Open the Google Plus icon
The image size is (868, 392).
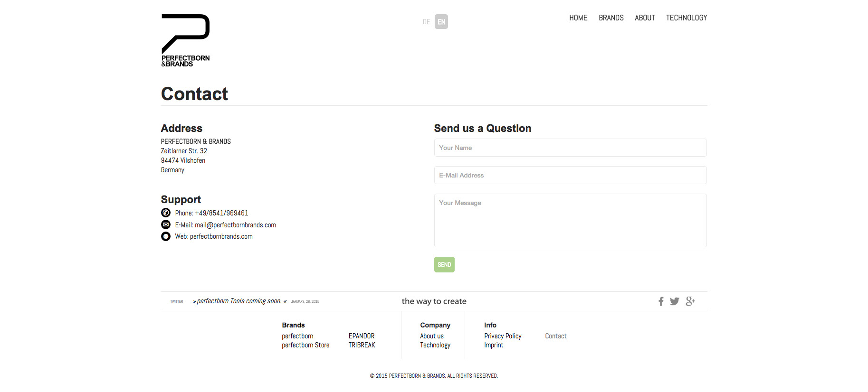690,301
